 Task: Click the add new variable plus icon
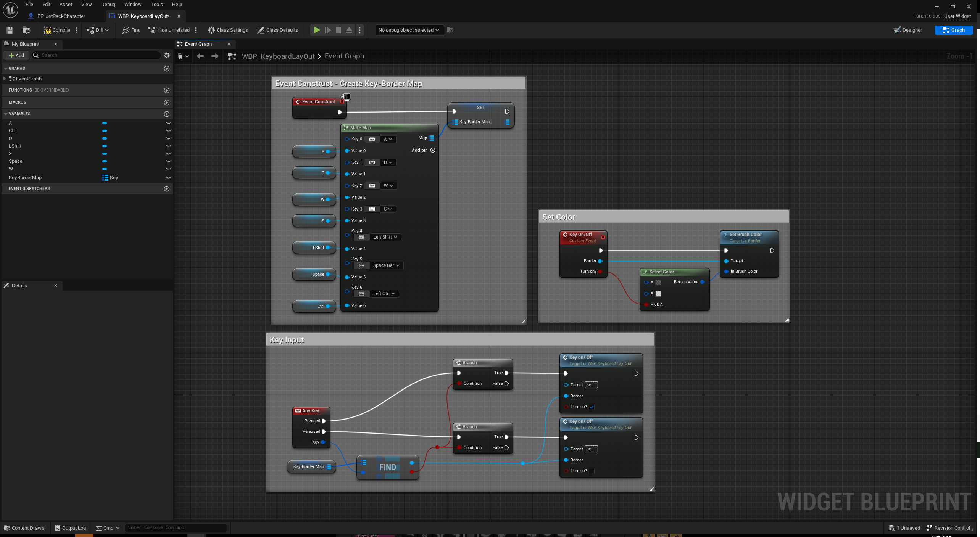[x=166, y=114]
